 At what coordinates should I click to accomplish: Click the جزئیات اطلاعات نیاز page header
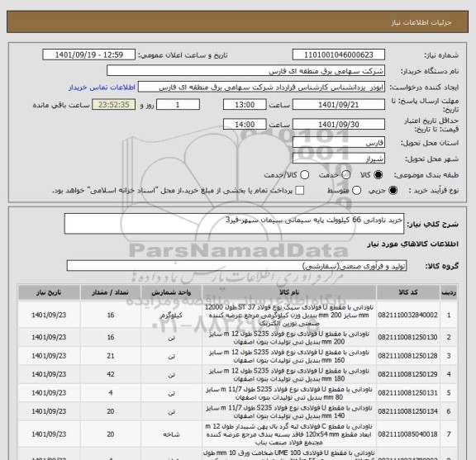click(421, 22)
